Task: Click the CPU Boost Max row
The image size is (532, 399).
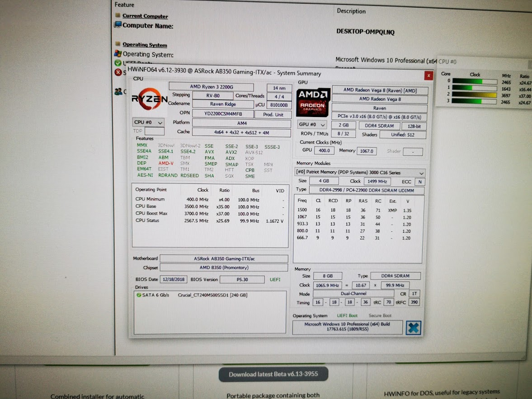Action: coord(210,214)
